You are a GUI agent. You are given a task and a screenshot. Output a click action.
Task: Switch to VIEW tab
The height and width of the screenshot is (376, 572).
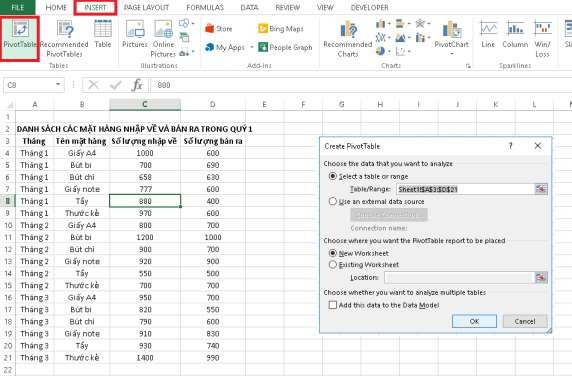[x=325, y=7]
